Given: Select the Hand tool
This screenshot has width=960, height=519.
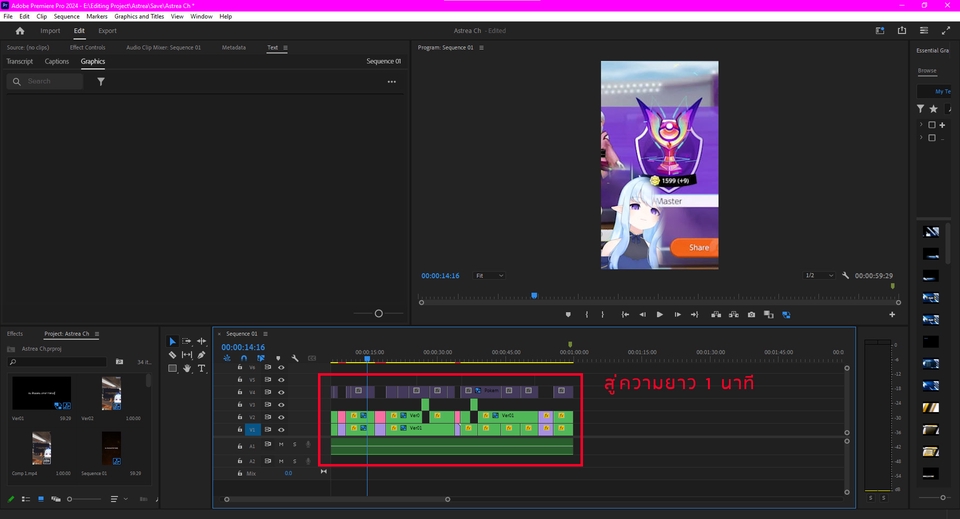Looking at the screenshot, I should (187, 368).
